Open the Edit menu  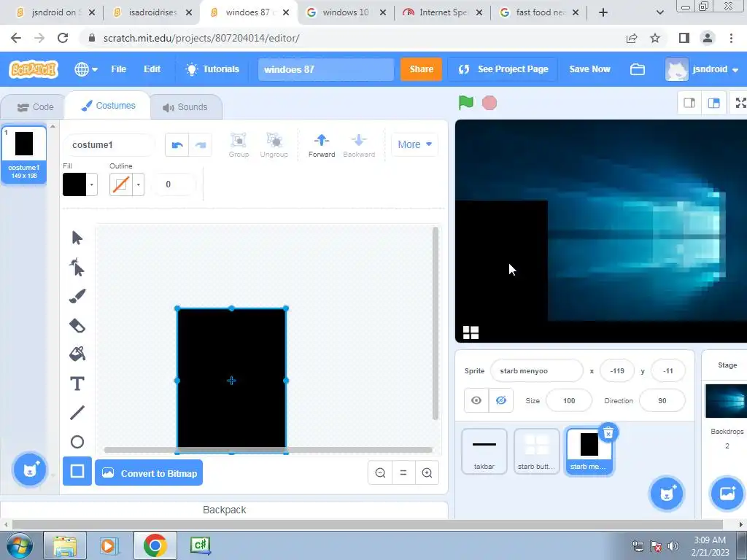tap(152, 69)
